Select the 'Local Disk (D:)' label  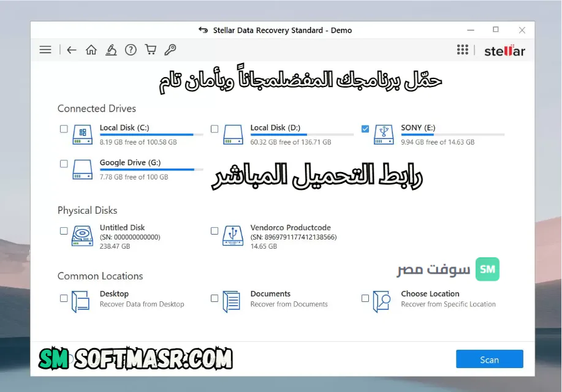coord(275,127)
